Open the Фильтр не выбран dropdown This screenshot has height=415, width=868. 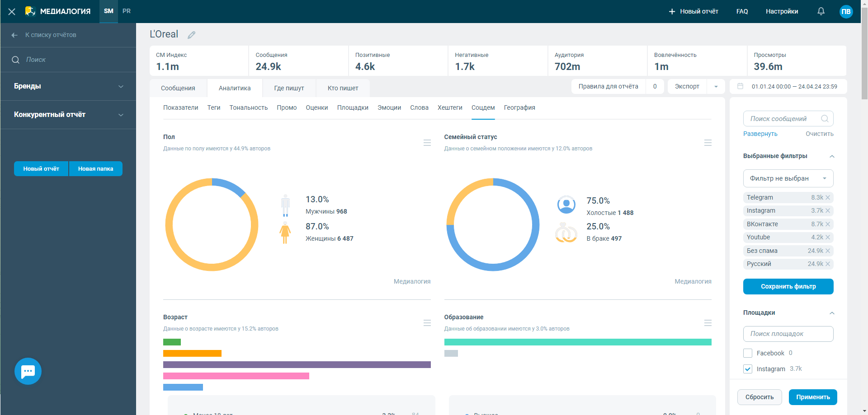click(x=788, y=178)
